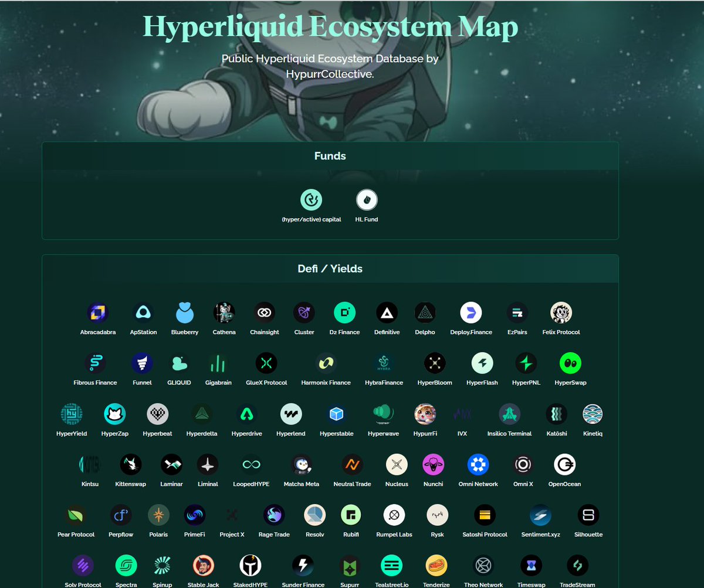This screenshot has width=704, height=588.
Task: Select the EzPairs project icon
Action: click(x=517, y=313)
